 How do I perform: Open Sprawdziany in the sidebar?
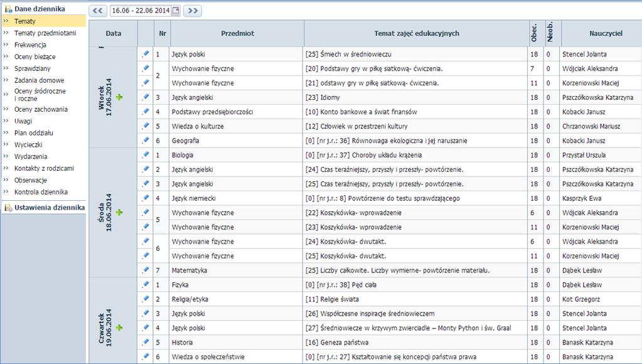pyautogui.click(x=33, y=68)
